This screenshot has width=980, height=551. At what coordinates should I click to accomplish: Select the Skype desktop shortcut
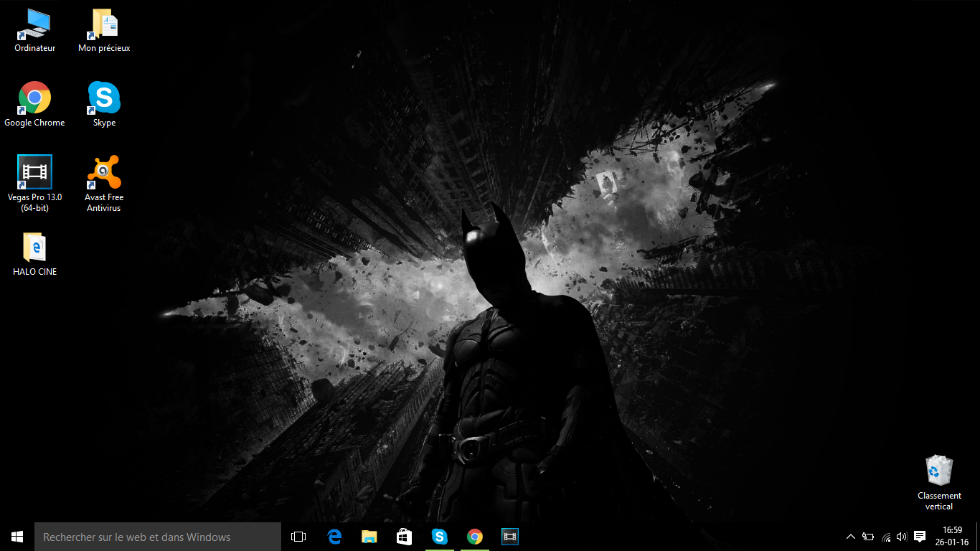pyautogui.click(x=104, y=105)
